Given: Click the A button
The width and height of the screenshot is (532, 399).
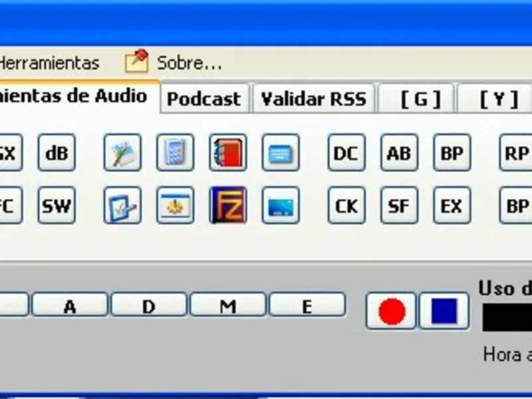Looking at the screenshot, I should (x=70, y=305).
